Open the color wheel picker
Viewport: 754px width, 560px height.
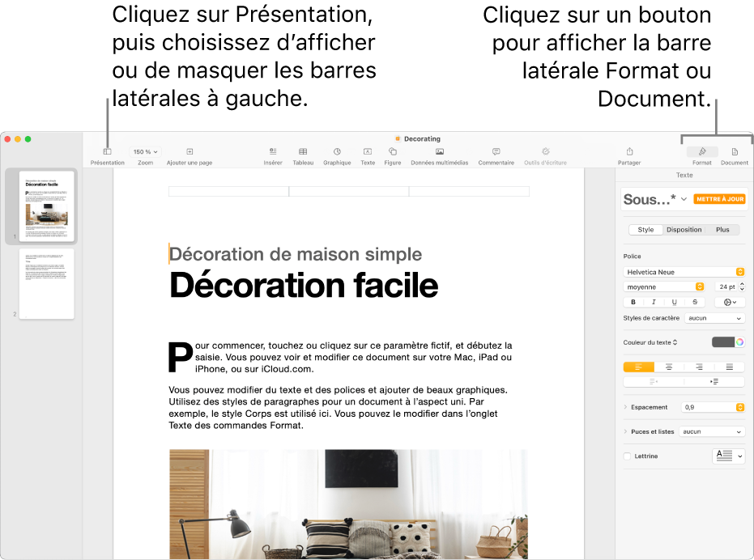[739, 342]
